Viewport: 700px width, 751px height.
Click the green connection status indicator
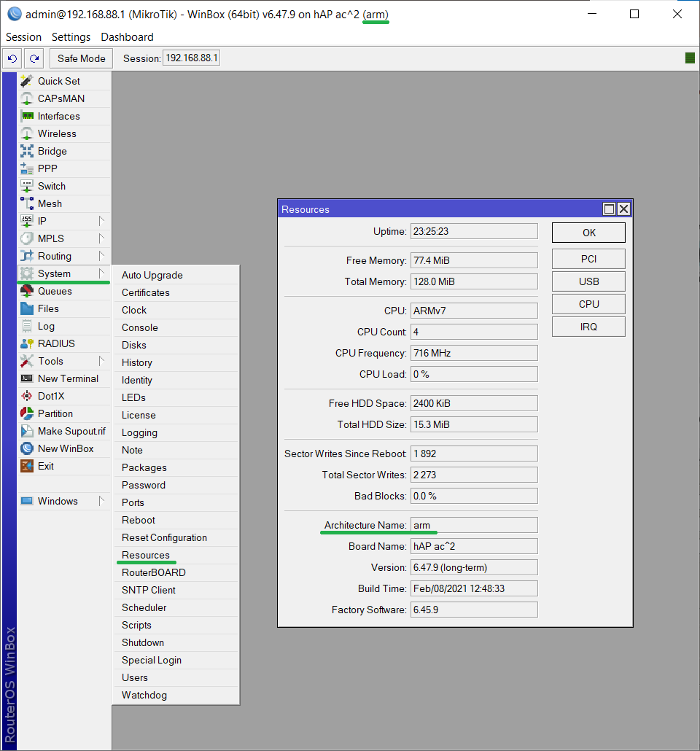point(690,58)
